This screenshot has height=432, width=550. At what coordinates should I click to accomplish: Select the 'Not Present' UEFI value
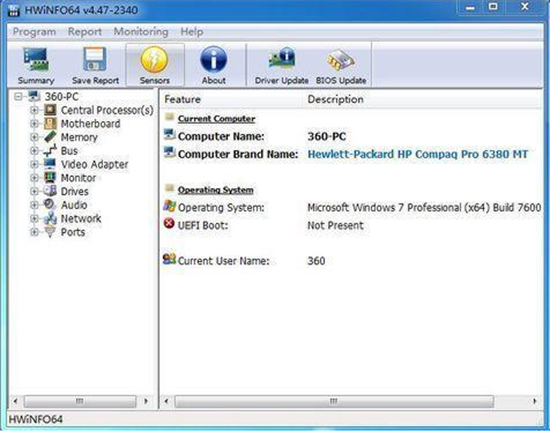(x=335, y=225)
